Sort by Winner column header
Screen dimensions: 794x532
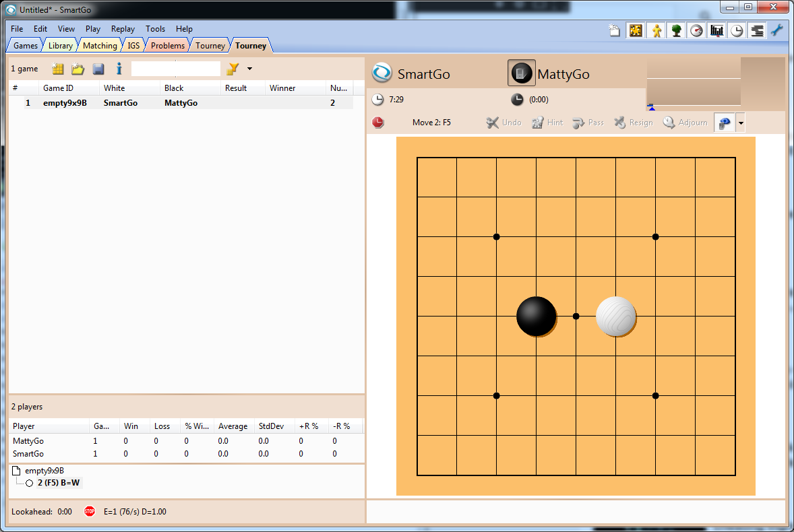295,88
